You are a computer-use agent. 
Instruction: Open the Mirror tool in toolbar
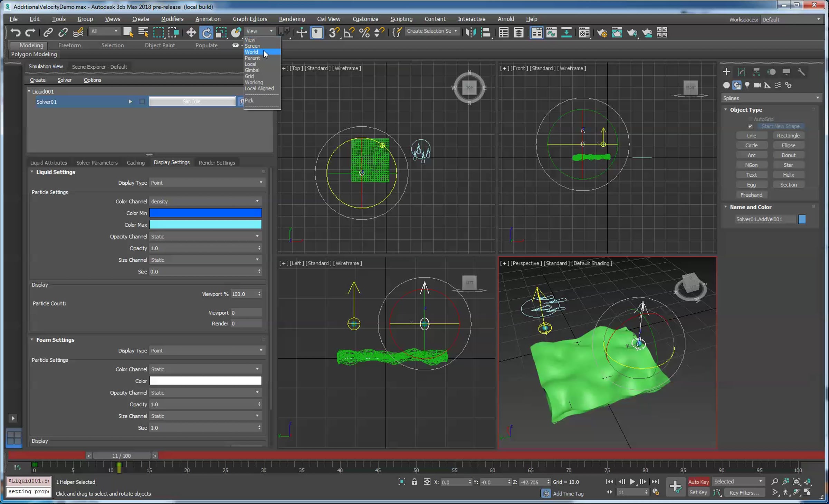470,32
